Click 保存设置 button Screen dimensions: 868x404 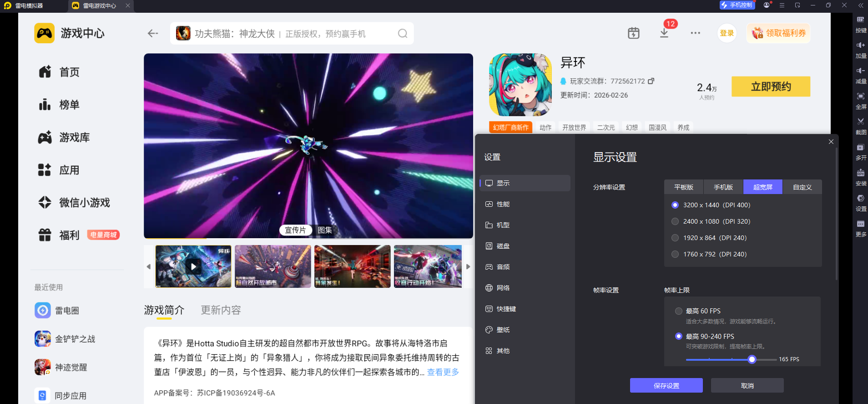click(x=666, y=385)
